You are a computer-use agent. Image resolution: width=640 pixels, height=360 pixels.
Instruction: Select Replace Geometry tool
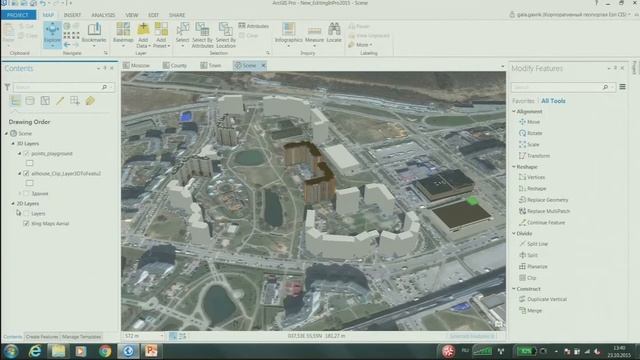pos(543,200)
